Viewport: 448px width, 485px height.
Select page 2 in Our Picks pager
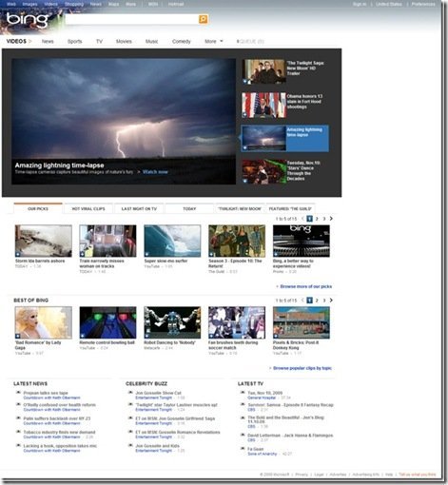coord(317,219)
